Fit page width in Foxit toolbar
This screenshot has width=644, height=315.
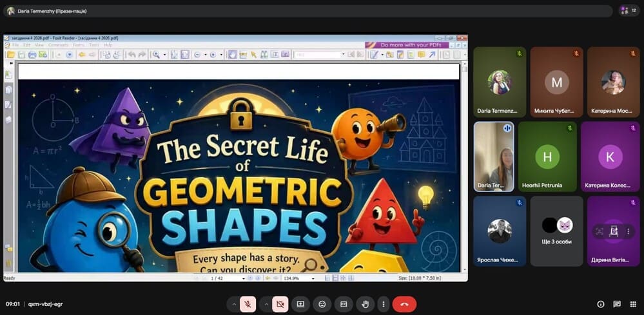click(185, 55)
